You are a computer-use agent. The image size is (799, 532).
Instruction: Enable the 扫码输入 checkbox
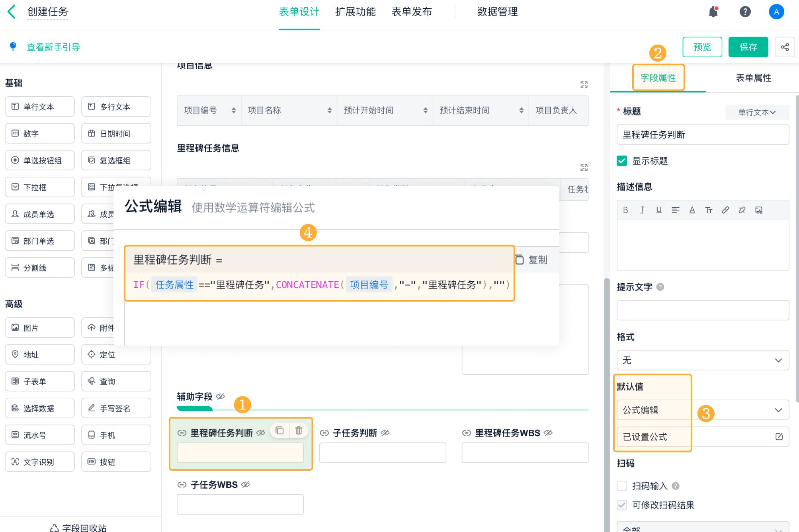tap(622, 486)
